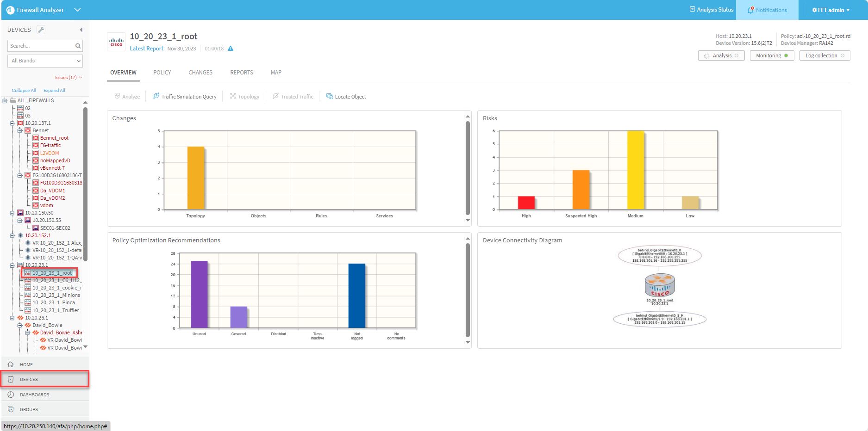This screenshot has height=431, width=868.
Task: Click the wrench icon next to DEVICES
Action: (41, 30)
